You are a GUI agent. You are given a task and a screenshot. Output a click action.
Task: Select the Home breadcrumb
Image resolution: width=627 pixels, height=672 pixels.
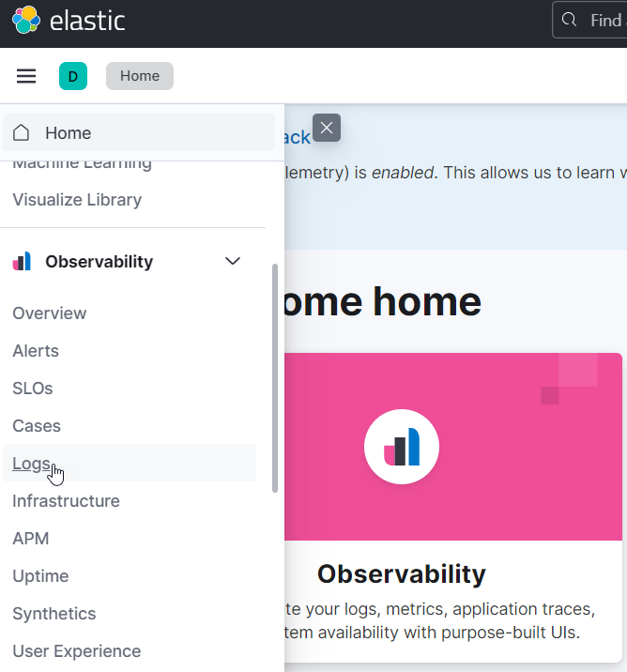(x=140, y=76)
